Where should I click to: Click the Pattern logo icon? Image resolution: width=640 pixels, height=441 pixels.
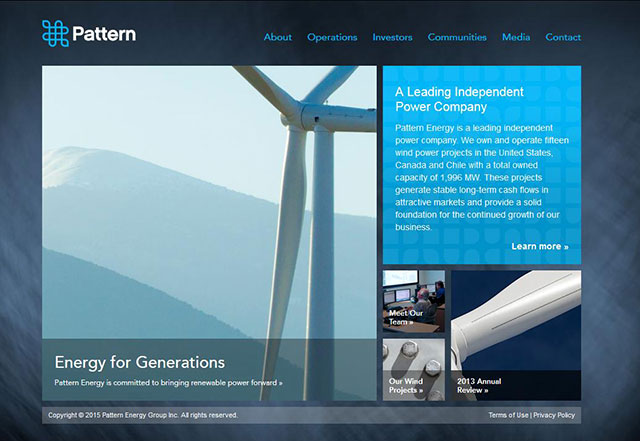(55, 33)
